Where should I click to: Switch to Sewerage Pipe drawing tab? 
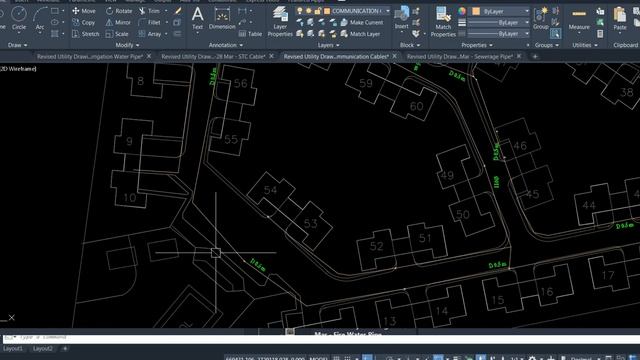(x=460, y=57)
